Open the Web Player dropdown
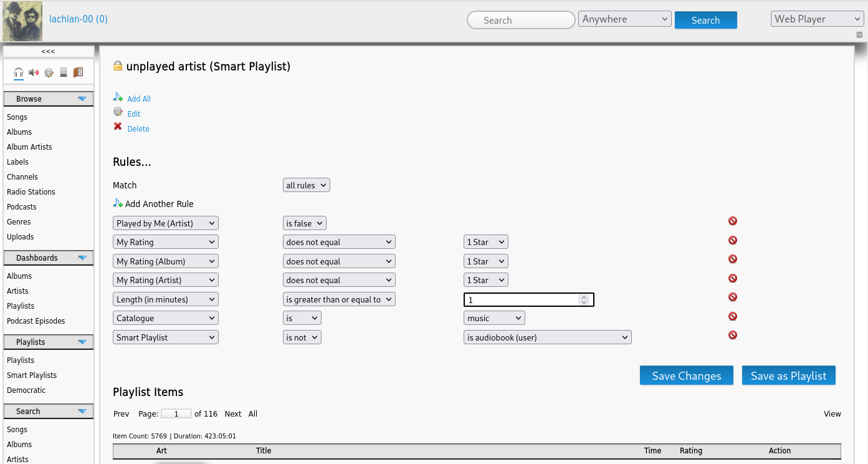The width and height of the screenshot is (868, 464). pyautogui.click(x=816, y=19)
